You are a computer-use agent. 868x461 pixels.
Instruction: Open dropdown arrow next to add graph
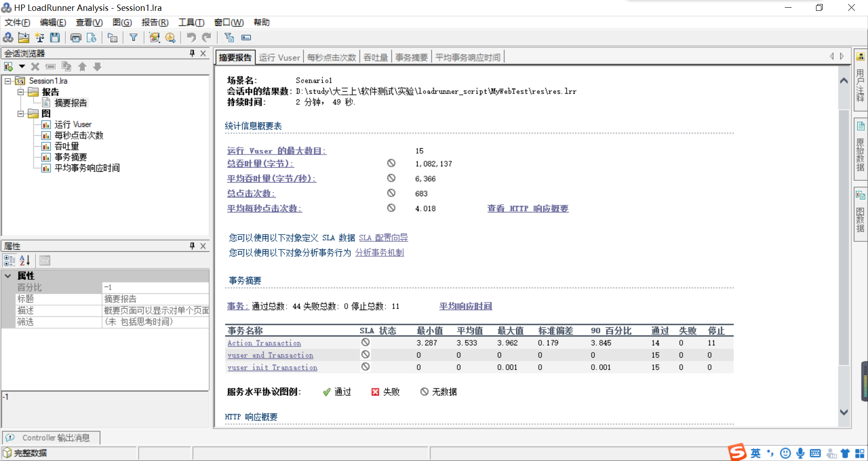click(x=22, y=67)
